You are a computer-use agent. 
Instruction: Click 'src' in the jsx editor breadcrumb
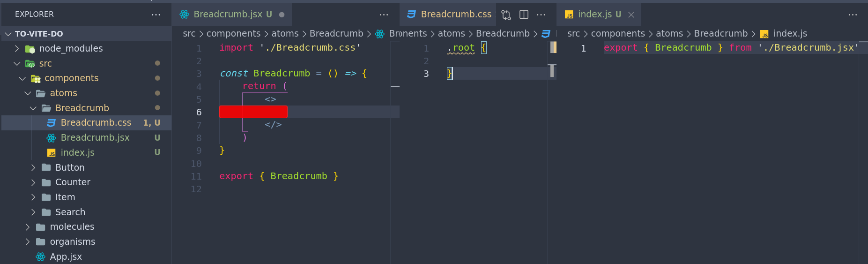point(189,34)
